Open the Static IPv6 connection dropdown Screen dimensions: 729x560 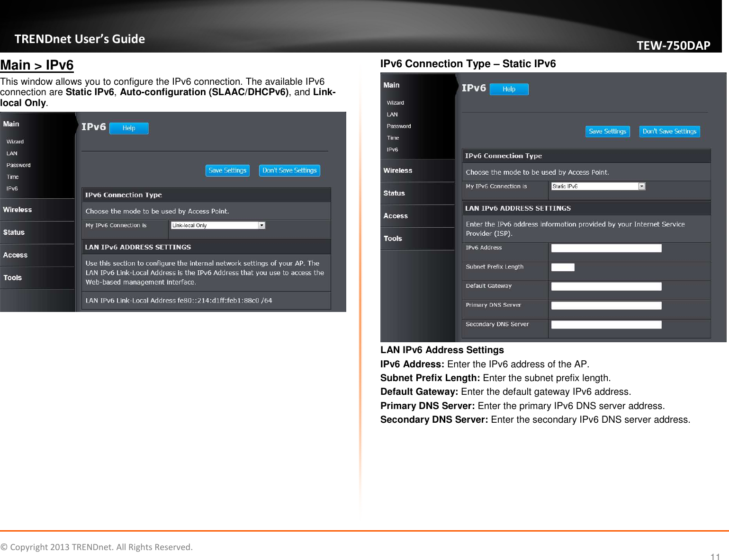598,187
